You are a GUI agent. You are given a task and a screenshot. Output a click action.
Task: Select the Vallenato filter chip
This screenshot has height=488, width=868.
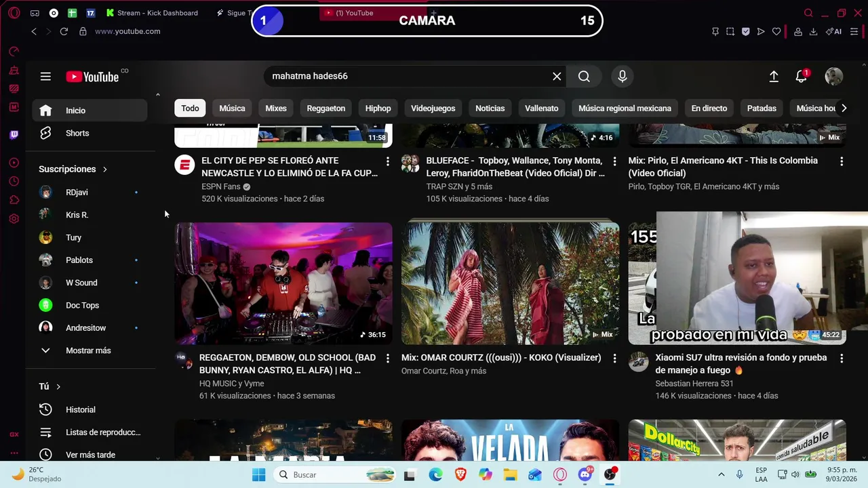[541, 108]
